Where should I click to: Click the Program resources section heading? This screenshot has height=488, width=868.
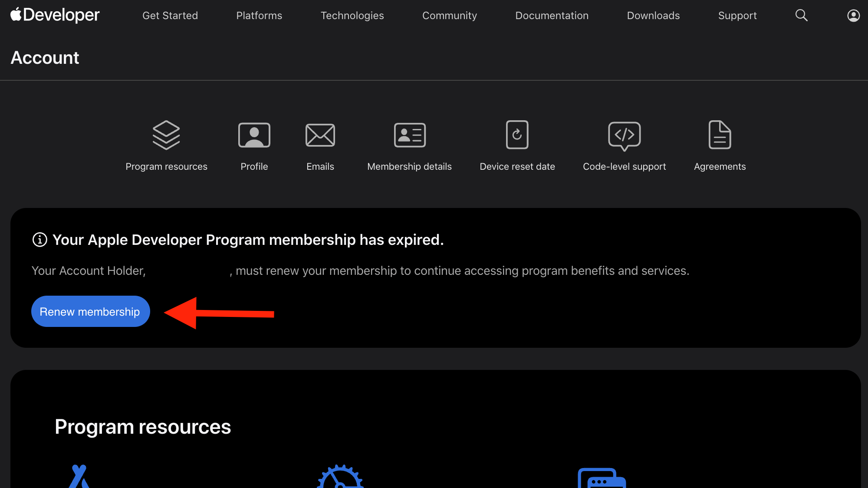[x=143, y=427]
